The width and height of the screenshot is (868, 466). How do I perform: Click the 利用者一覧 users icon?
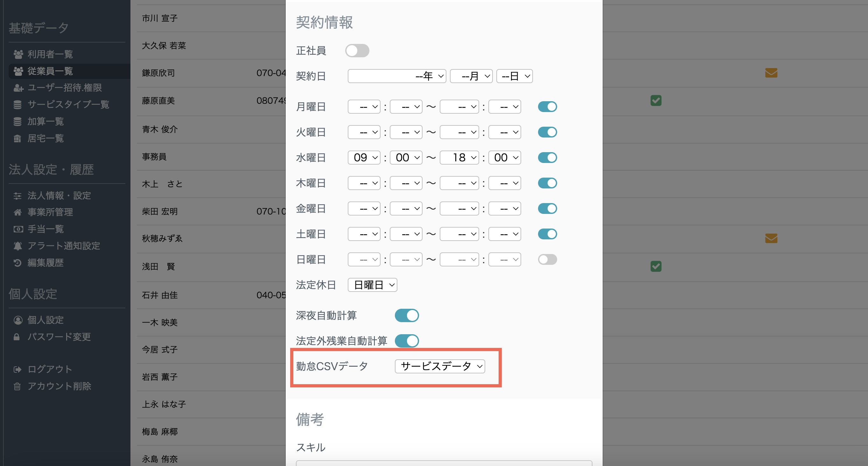18,54
